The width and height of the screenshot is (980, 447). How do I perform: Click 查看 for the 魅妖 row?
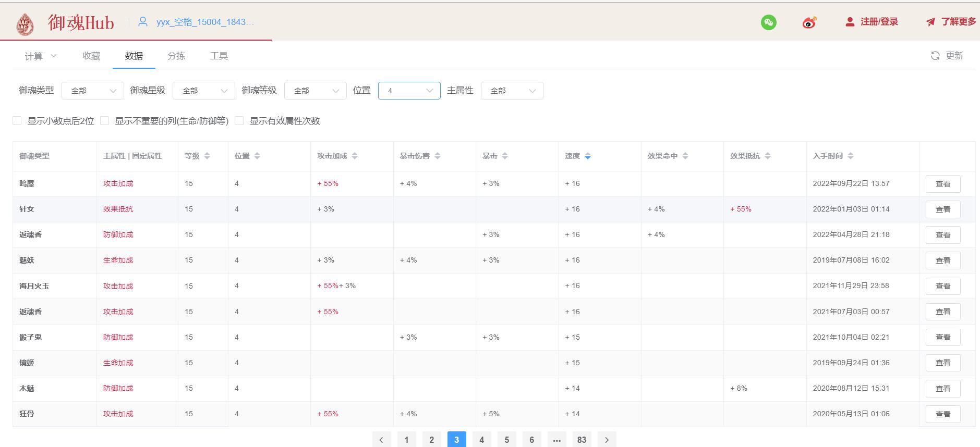coord(943,260)
